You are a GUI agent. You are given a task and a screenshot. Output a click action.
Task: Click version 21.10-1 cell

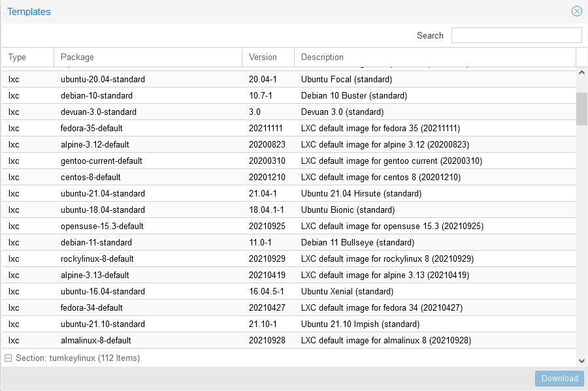[x=263, y=324]
